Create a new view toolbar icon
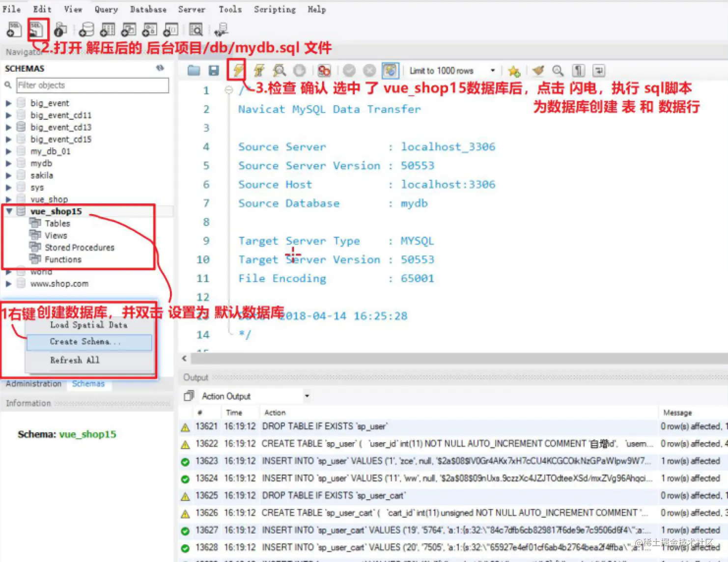The width and height of the screenshot is (728, 562). tap(129, 29)
